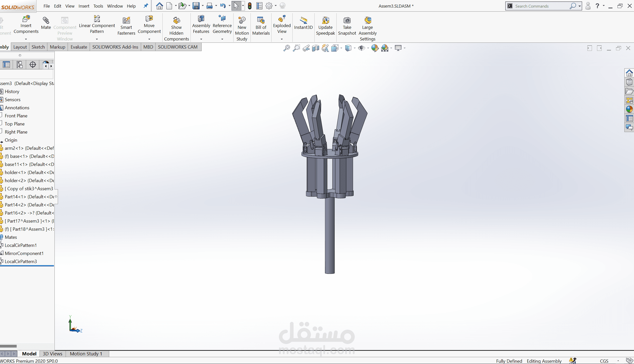Open Linear Component Pattern tool
Image resolution: width=634 pixels, height=364 pixels.
(97, 24)
